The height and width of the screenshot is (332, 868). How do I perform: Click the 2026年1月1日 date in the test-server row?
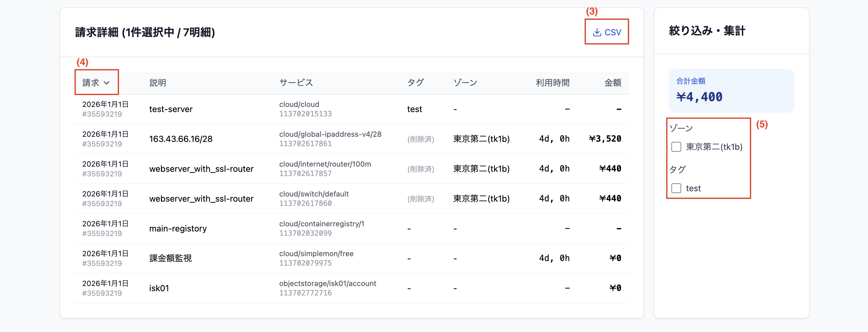click(x=105, y=104)
